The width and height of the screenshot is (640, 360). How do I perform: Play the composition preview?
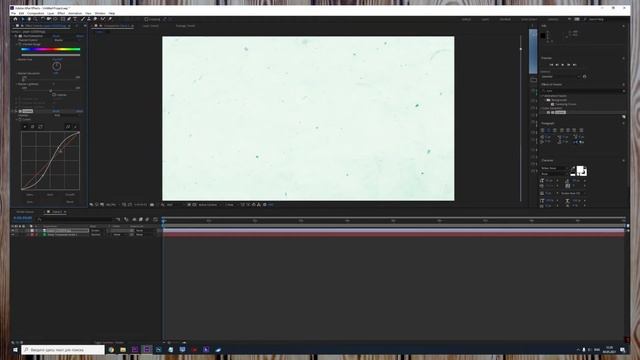coord(562,64)
